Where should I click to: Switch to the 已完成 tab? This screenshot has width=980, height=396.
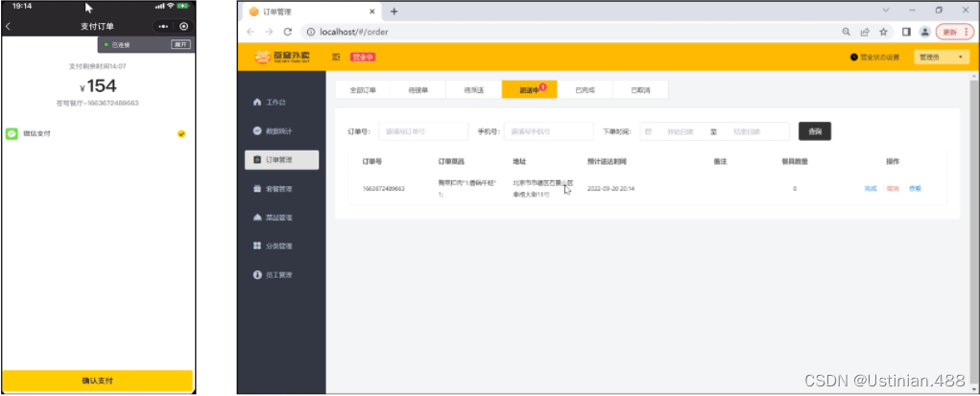pyautogui.click(x=585, y=90)
